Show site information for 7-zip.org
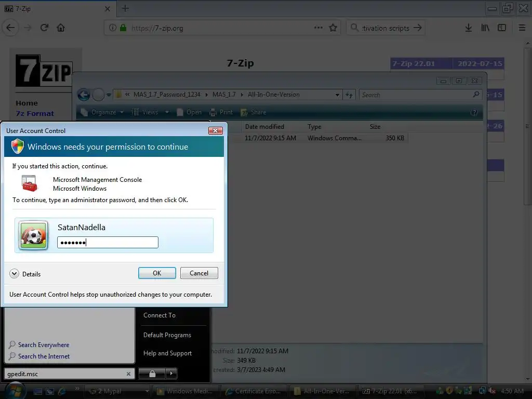 click(x=113, y=28)
